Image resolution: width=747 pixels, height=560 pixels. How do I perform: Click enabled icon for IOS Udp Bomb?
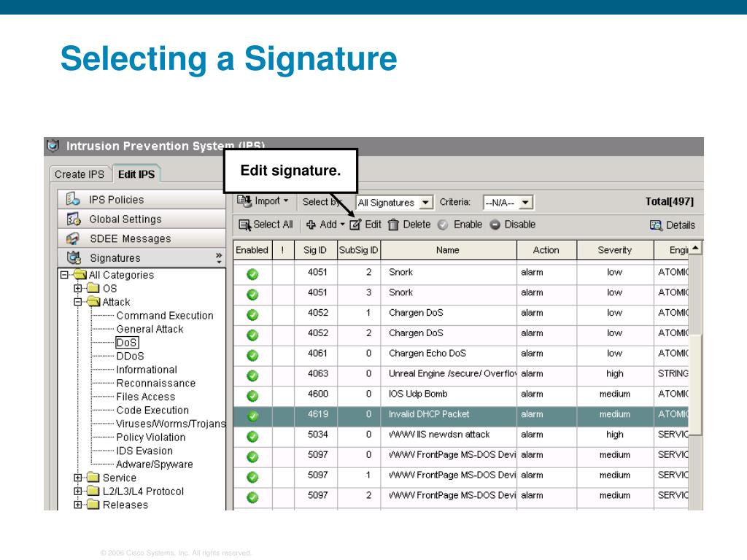pos(252,396)
